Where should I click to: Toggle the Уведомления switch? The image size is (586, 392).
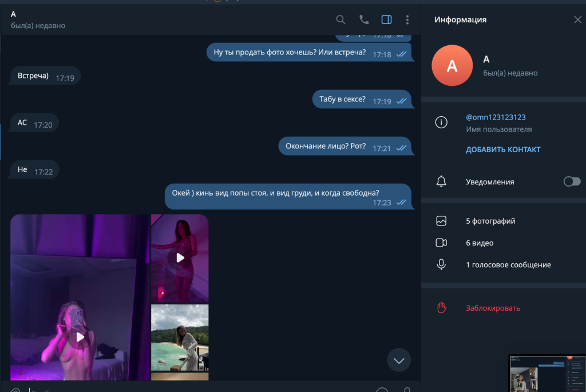[572, 181]
